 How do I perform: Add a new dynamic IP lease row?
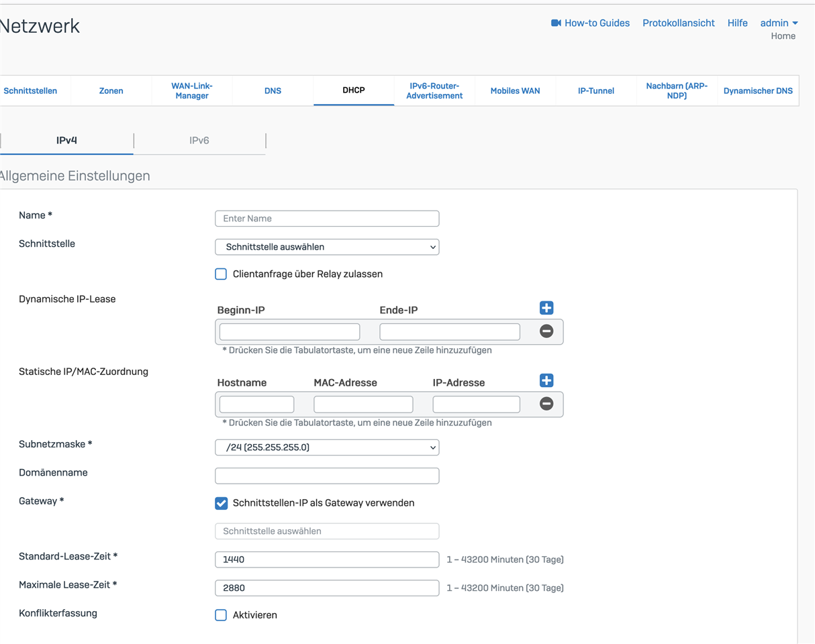pyautogui.click(x=546, y=308)
